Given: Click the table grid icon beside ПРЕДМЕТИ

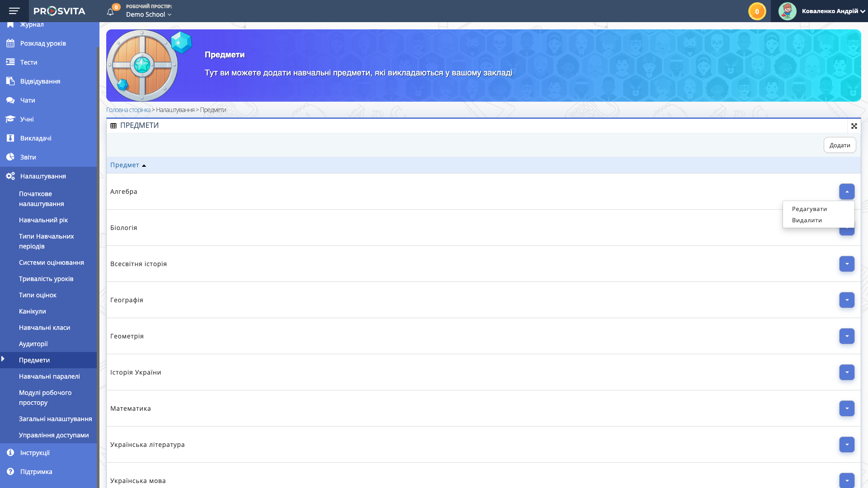Looking at the screenshot, I should pos(113,126).
